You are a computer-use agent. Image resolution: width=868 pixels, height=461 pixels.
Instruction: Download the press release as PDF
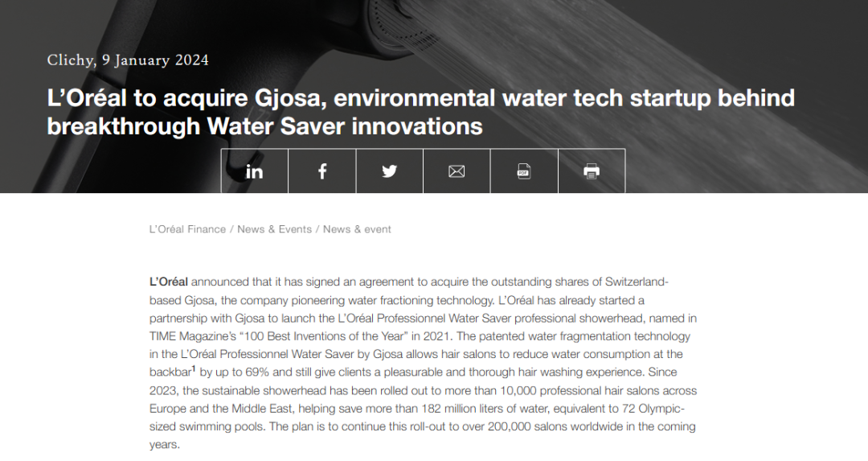point(524,171)
